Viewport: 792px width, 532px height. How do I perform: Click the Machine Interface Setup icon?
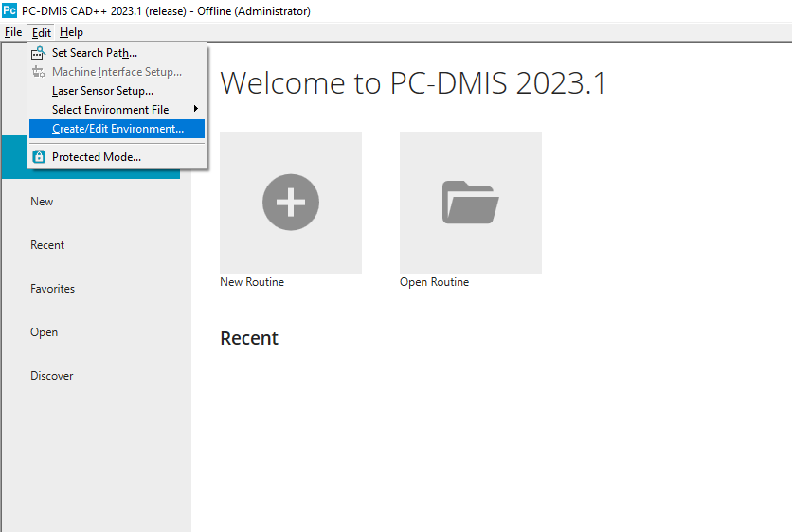39,72
